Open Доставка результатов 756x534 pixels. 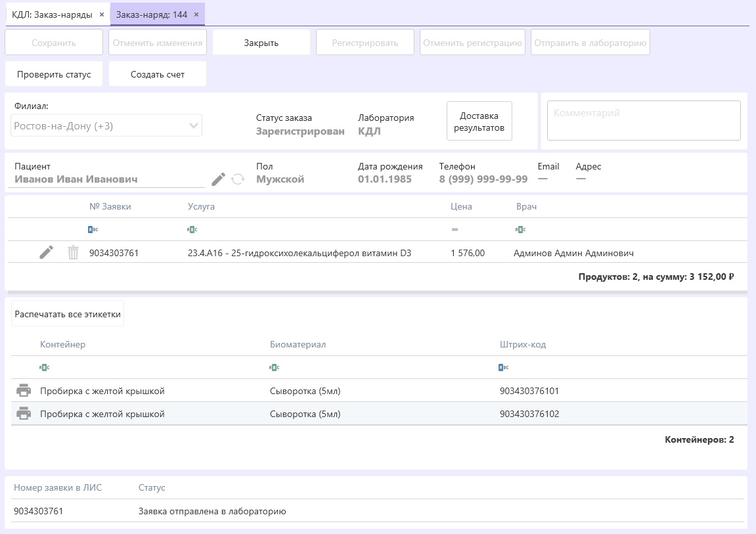[479, 122]
